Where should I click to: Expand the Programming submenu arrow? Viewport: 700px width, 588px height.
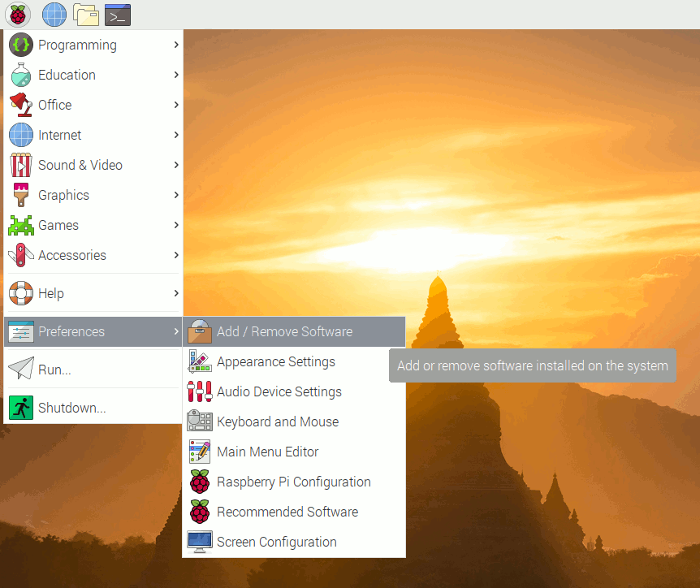point(176,45)
